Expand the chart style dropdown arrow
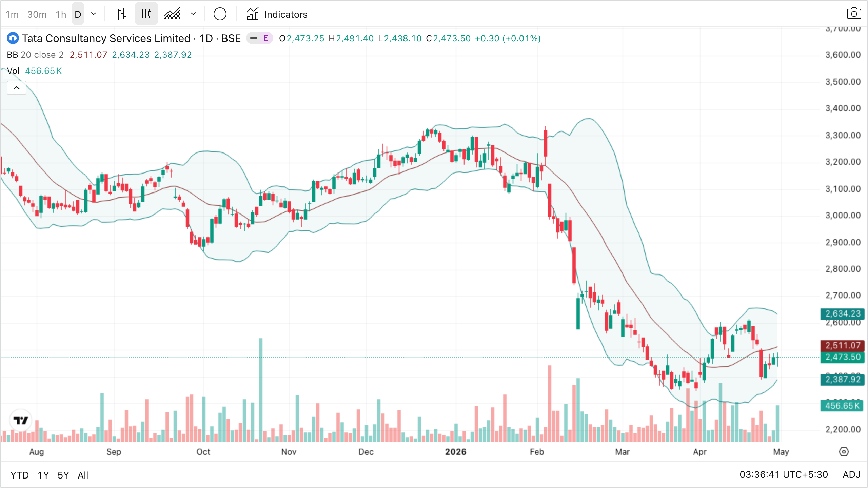This screenshot has width=868, height=488. coord(193,14)
